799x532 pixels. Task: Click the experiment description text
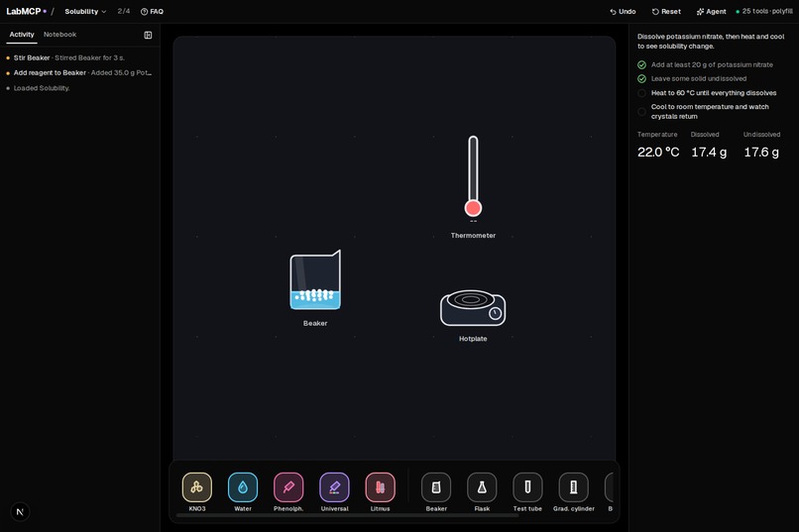711,42
